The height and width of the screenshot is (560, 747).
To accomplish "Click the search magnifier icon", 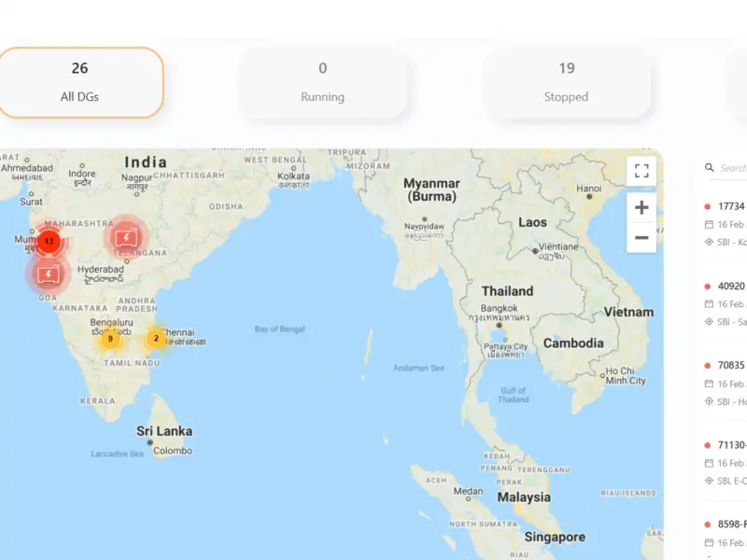I will (710, 168).
